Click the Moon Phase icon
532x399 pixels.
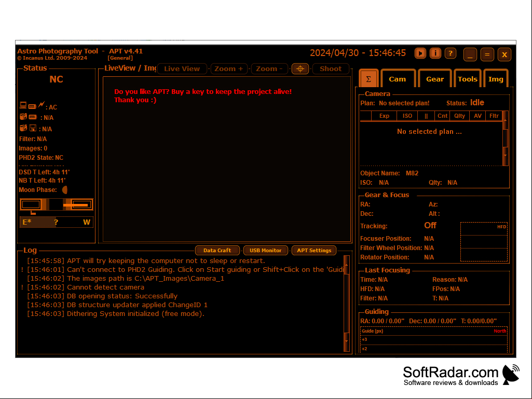[64, 190]
